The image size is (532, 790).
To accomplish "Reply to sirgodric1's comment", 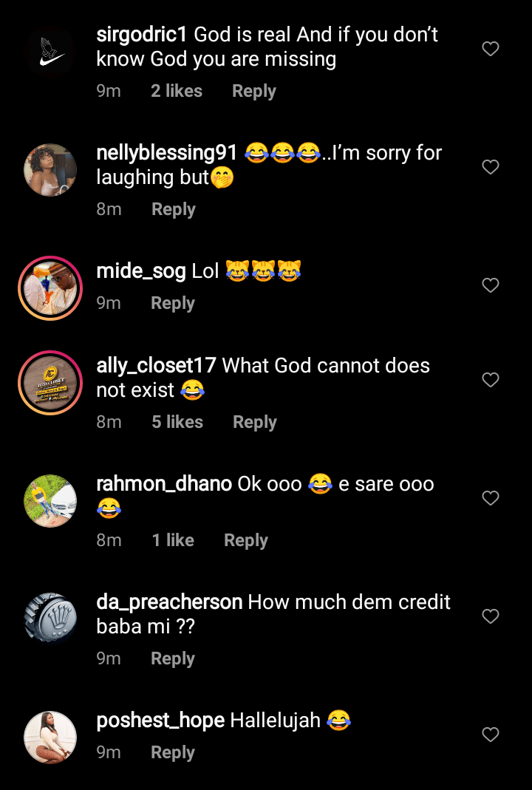I will [x=253, y=92].
